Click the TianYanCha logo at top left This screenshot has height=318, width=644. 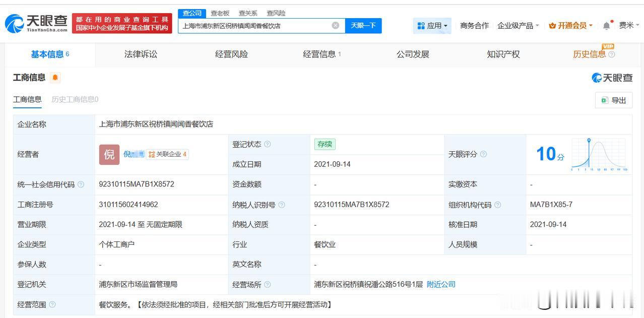[36, 23]
